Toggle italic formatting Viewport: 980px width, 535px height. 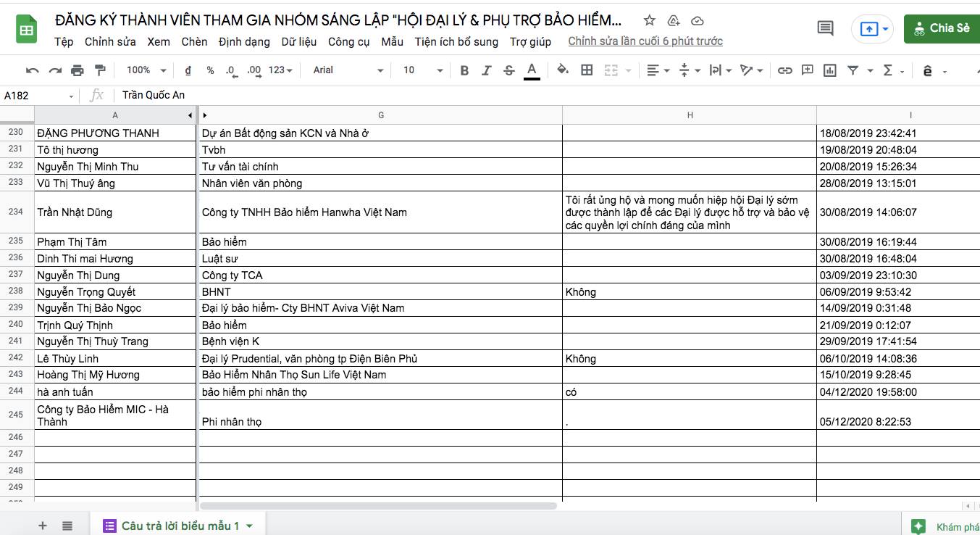click(487, 70)
